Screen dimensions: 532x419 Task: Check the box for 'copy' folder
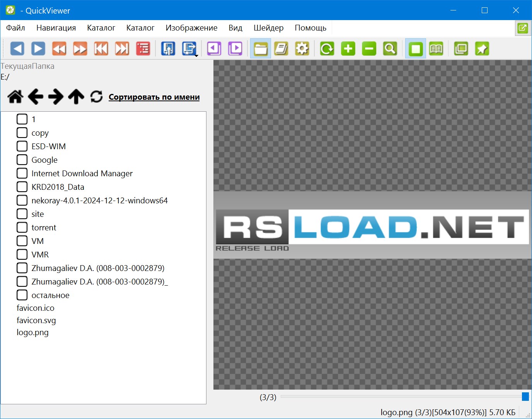point(22,133)
